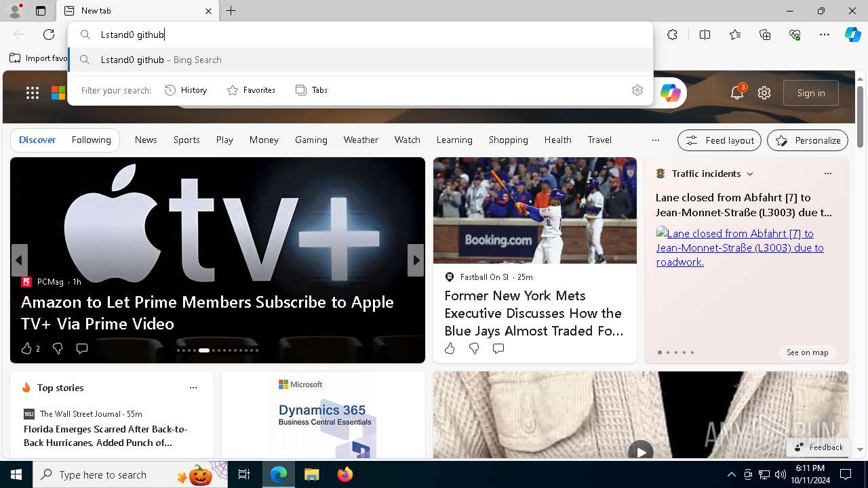Open the app launcher grid icon
This screenshot has width=868, height=488.
(x=33, y=93)
